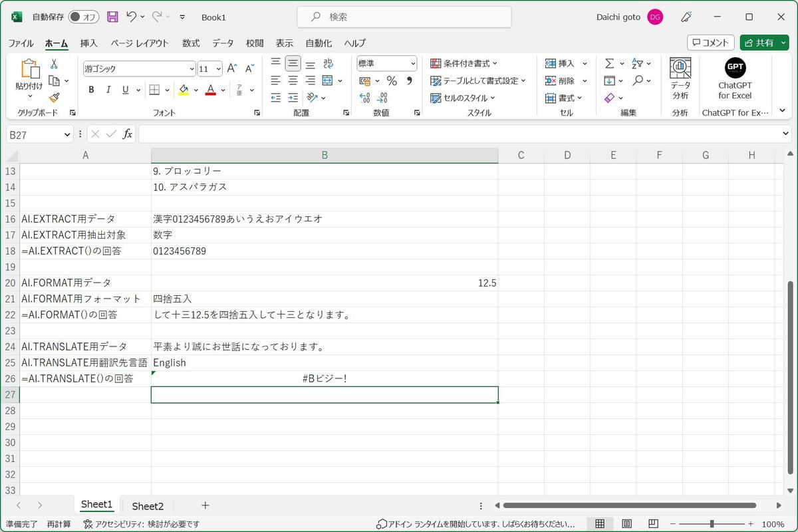Decrease font size with smaller A icon
This screenshot has height=532, width=798.
point(249,68)
